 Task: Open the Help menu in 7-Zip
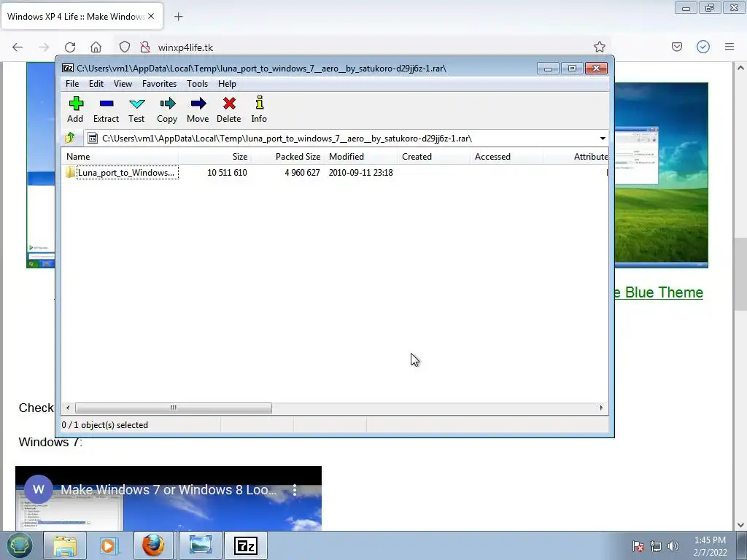point(228,84)
